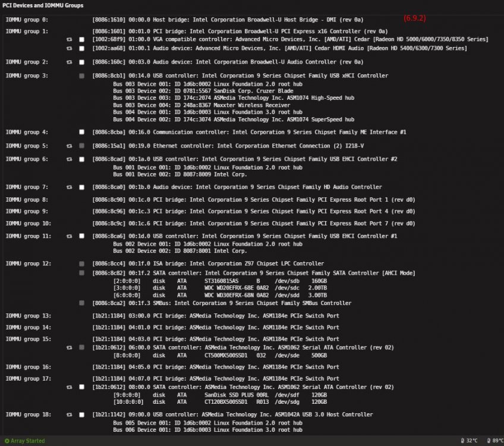This screenshot has width=504, height=446.
Task: Select the CT120BX500SSD1 /dev/sdg 120GB disk line
Action: [220, 402]
